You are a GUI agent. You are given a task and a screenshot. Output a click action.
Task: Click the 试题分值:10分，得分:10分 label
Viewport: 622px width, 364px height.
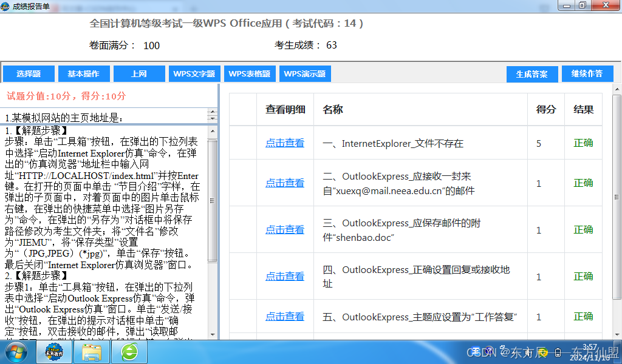click(x=66, y=96)
